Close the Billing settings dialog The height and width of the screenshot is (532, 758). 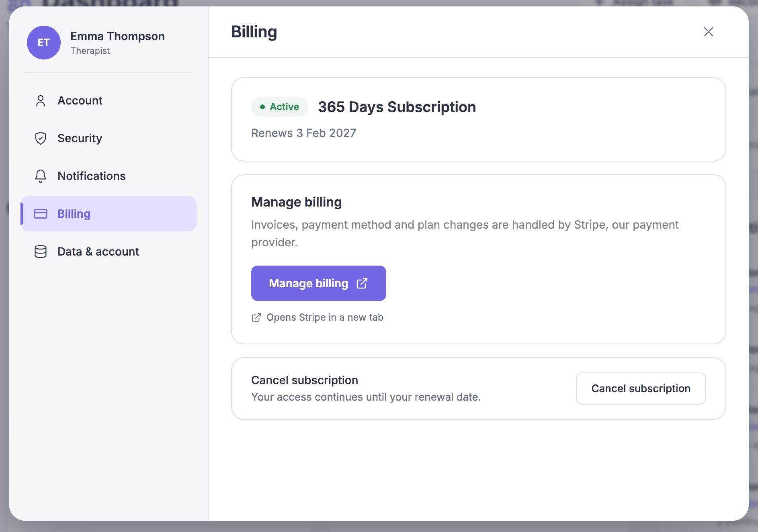709,32
